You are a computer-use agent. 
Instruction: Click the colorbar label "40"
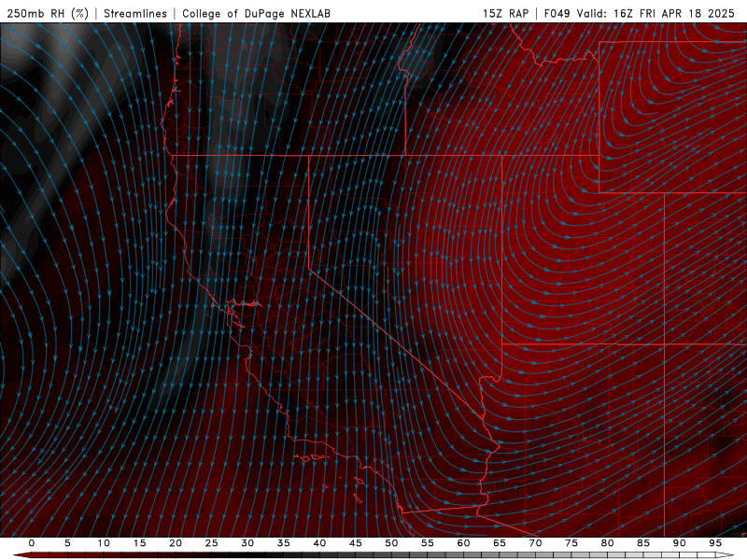click(x=319, y=543)
